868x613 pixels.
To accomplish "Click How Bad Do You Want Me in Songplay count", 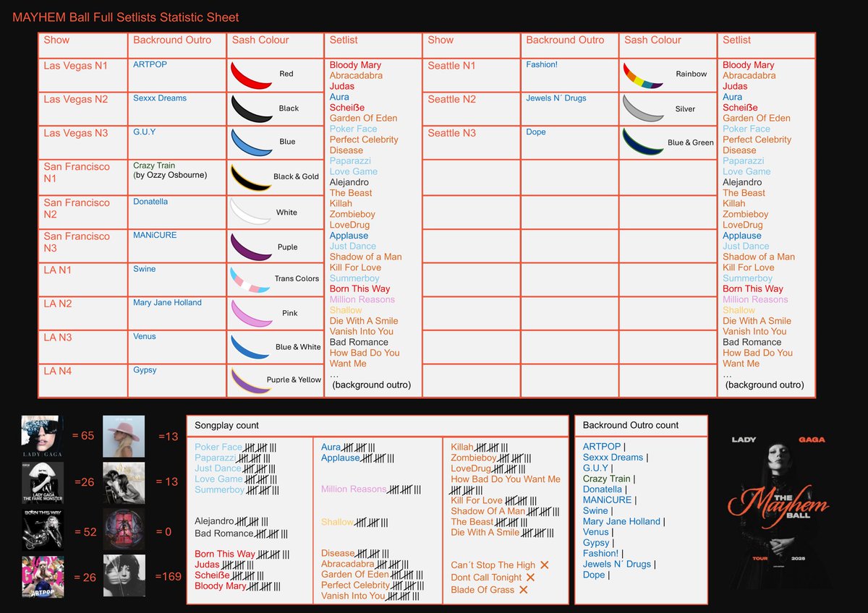I will pyautogui.click(x=506, y=479).
